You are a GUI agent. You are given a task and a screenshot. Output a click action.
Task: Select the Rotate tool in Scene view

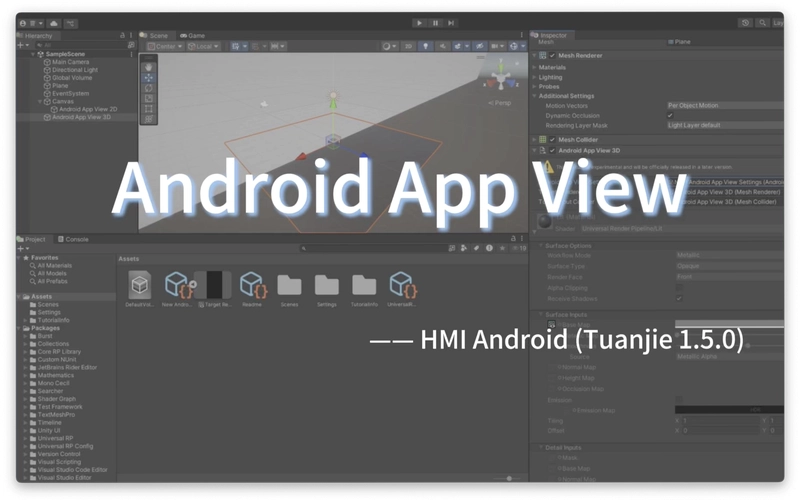[x=148, y=88]
